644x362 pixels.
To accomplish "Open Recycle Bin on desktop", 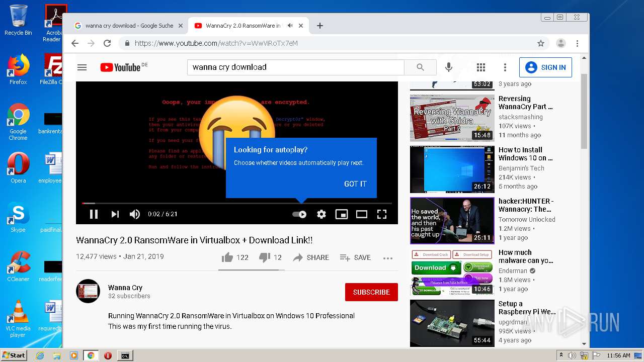I will (18, 20).
